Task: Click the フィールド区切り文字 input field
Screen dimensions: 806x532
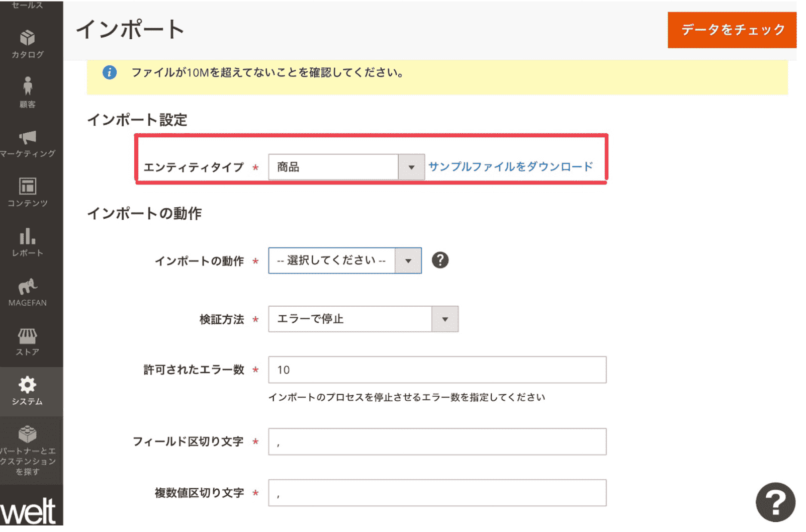Action: click(x=436, y=441)
